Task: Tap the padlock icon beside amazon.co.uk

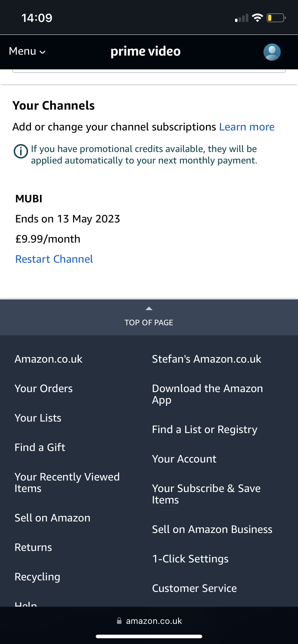Action: (x=119, y=621)
